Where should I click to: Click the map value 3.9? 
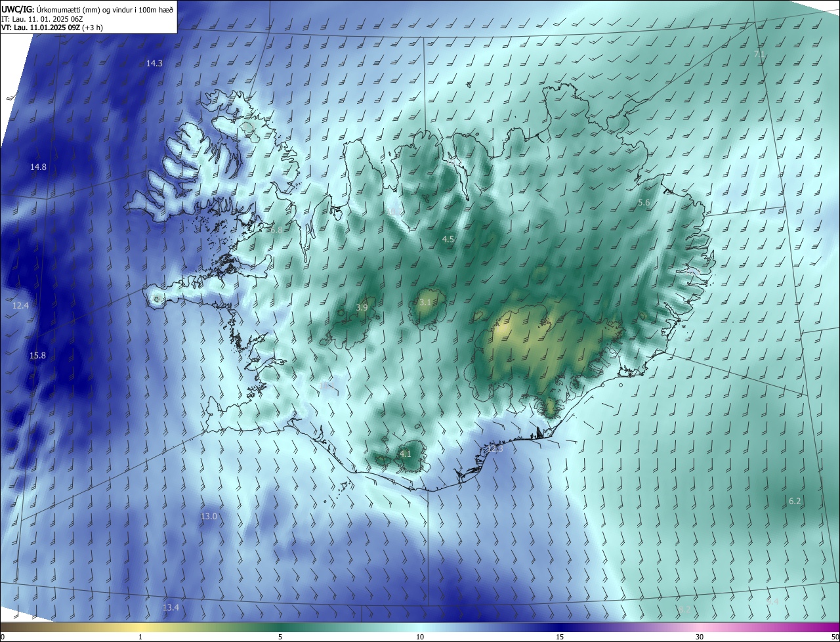[x=362, y=308]
